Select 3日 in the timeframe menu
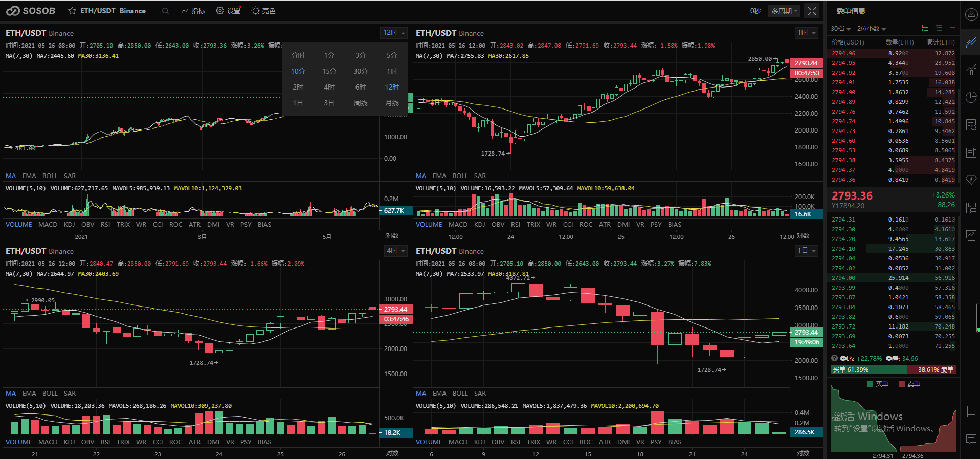This screenshot has height=459, width=980. tap(329, 103)
